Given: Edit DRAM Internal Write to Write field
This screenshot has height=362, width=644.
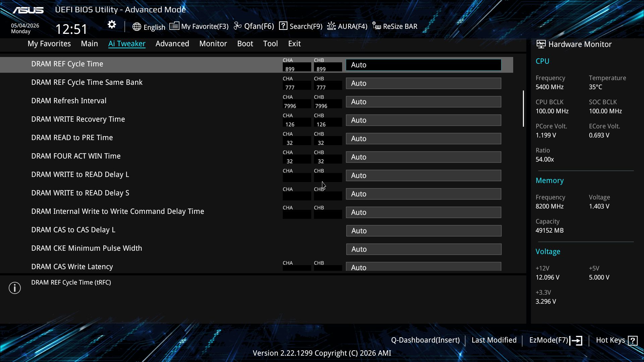Looking at the screenshot, I should (424, 212).
